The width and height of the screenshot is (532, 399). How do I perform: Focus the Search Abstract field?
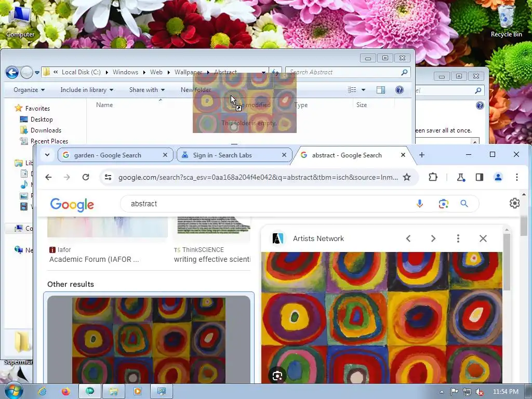(348, 72)
